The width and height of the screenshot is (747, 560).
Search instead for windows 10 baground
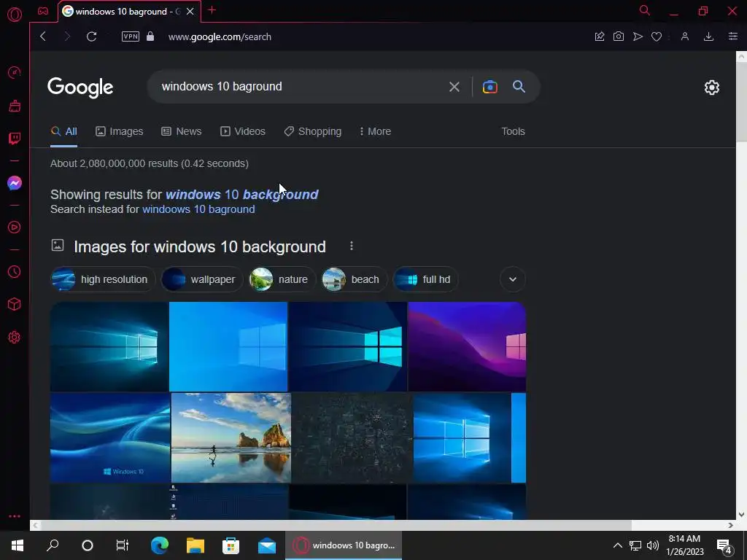(198, 209)
